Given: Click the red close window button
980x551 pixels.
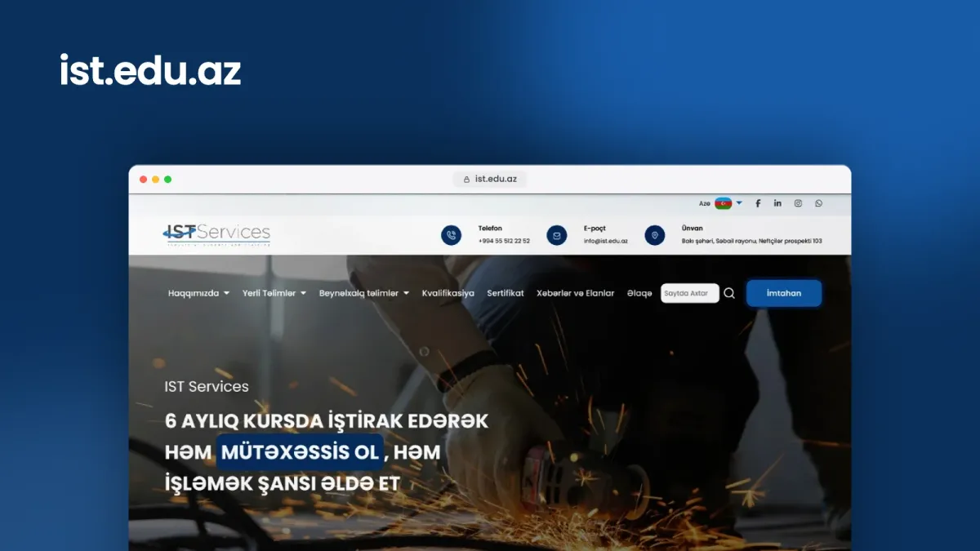Looking at the screenshot, I should pyautogui.click(x=143, y=180).
